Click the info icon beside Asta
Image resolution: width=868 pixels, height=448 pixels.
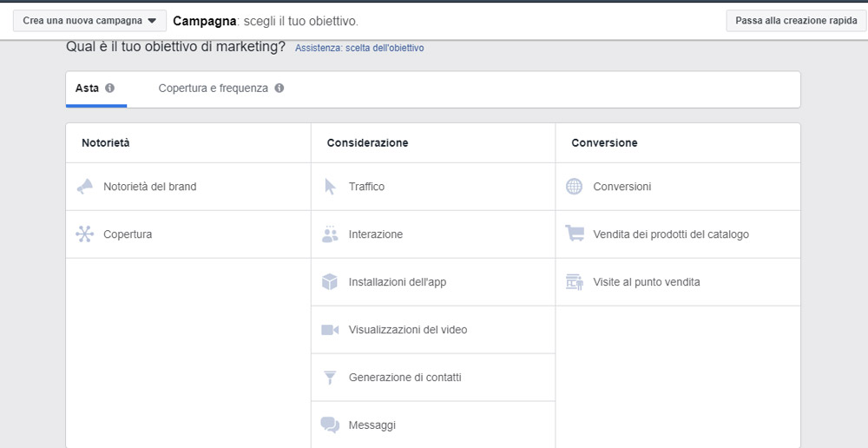coord(110,89)
